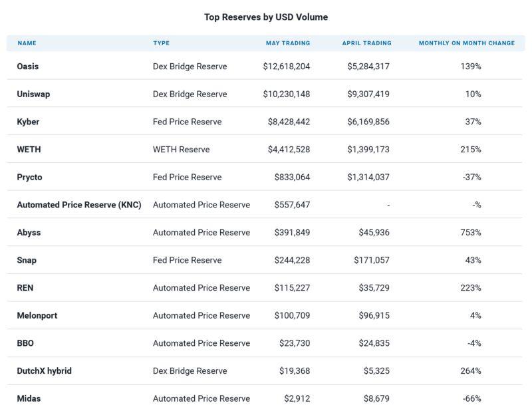Click Abyss monthly change 753%
The image size is (532, 419).
471,232
